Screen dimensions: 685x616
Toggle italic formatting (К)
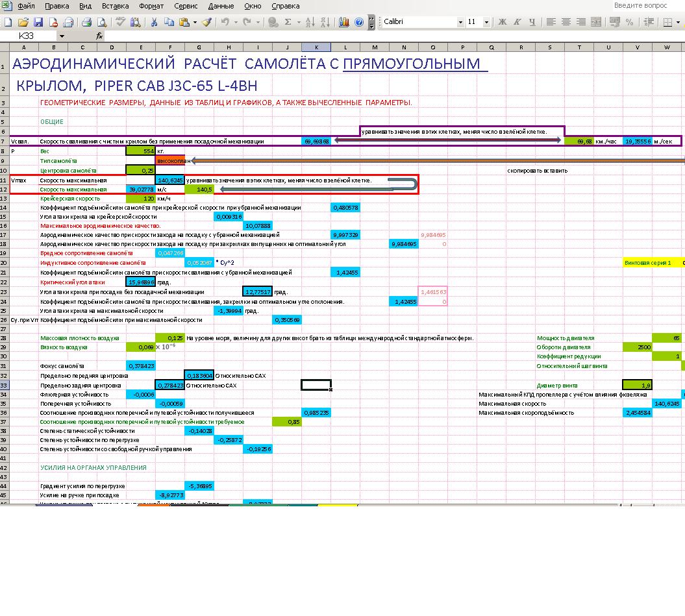[517, 22]
